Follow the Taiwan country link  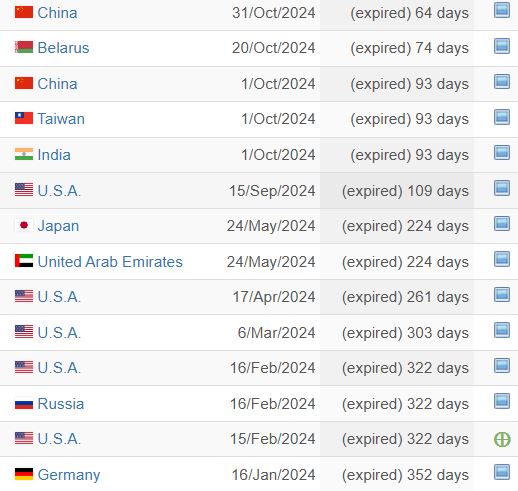click(x=61, y=119)
